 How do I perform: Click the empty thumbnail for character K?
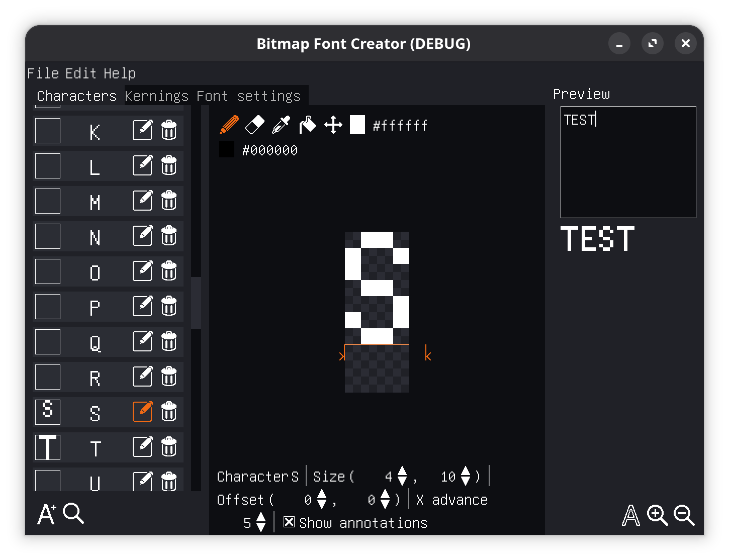pos(48,130)
